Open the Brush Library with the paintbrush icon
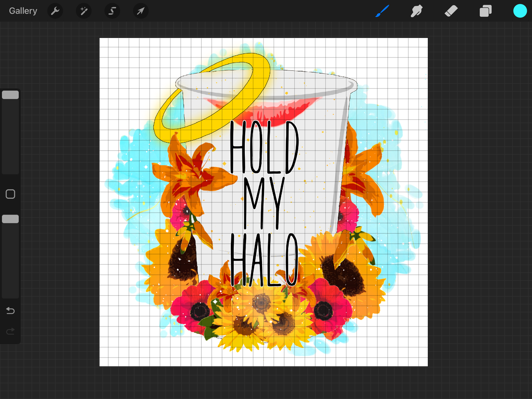The width and height of the screenshot is (532, 399). pos(382,11)
